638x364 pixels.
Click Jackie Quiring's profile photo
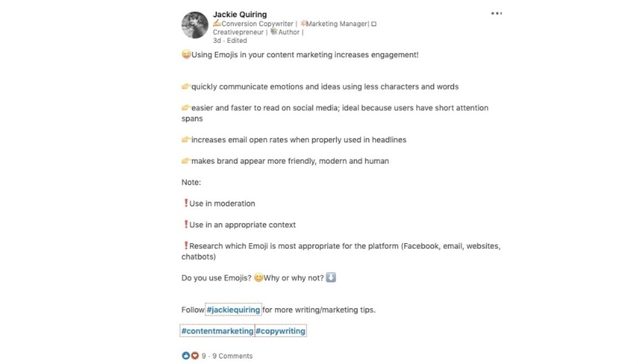click(195, 25)
